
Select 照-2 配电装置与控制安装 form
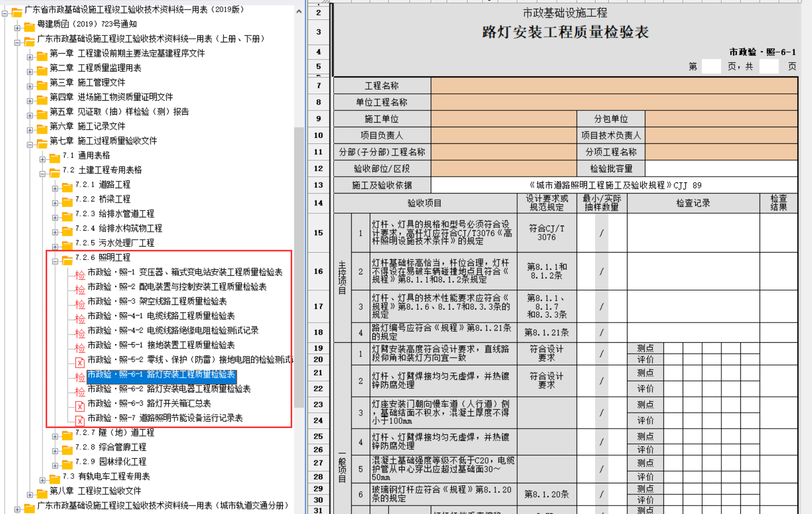pyautogui.click(x=177, y=286)
